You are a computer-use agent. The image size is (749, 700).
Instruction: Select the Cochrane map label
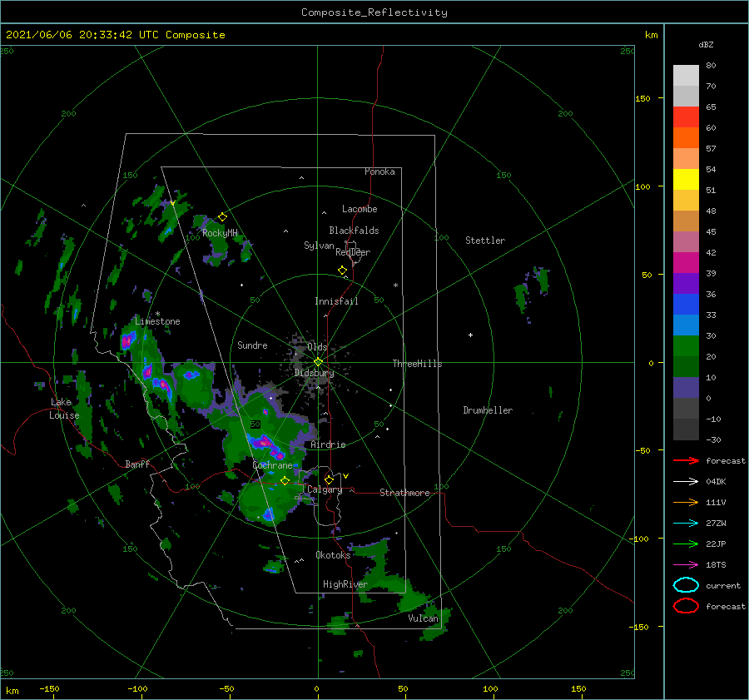click(x=272, y=465)
